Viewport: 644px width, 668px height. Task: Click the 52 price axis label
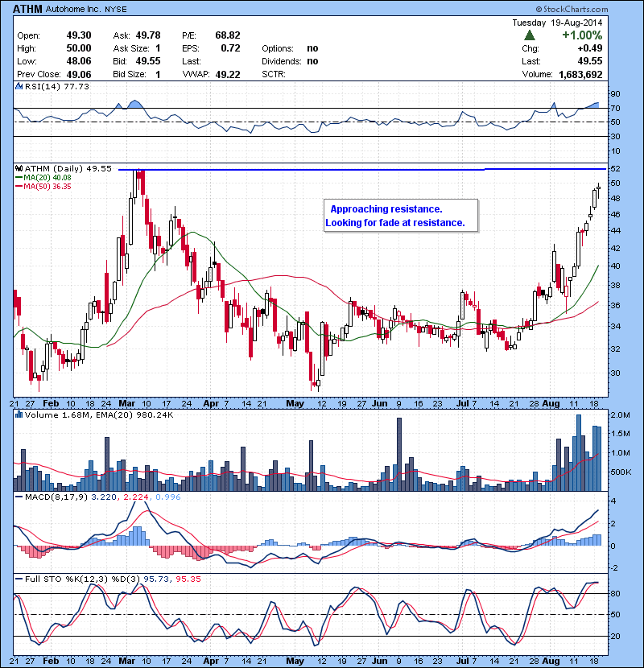point(615,169)
